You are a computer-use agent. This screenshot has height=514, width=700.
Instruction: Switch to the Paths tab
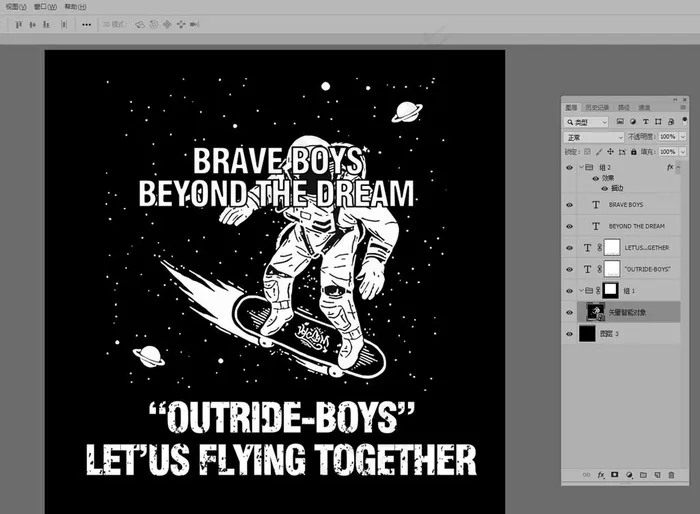coord(624,108)
